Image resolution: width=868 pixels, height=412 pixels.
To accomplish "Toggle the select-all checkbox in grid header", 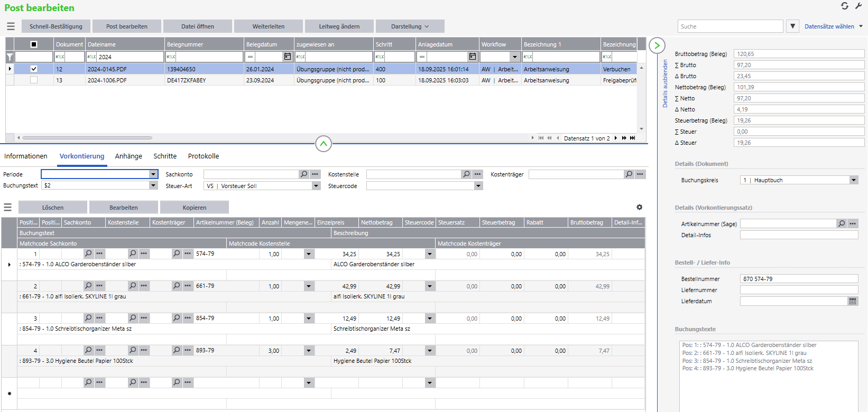I will [34, 44].
